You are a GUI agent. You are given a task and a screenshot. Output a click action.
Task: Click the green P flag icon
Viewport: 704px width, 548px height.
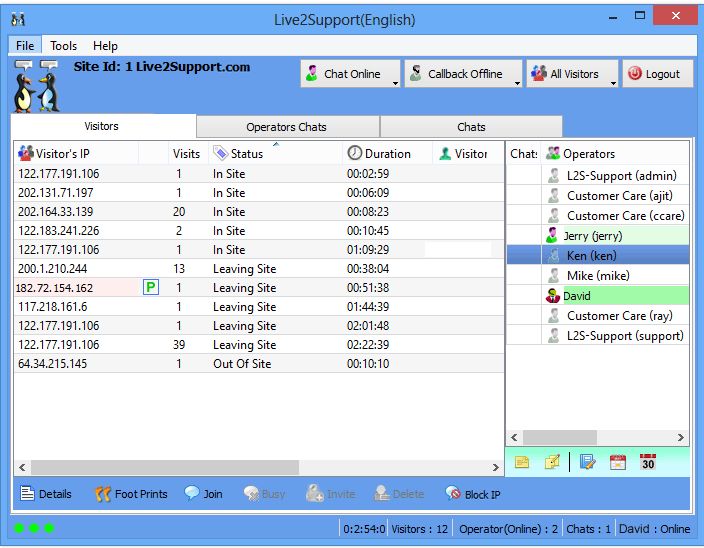(151, 288)
